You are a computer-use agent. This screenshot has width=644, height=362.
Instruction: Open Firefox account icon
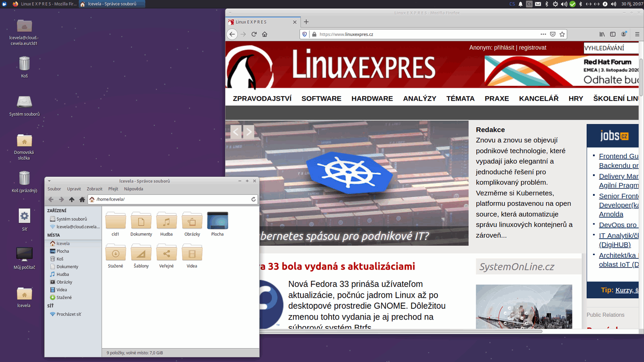(x=624, y=34)
